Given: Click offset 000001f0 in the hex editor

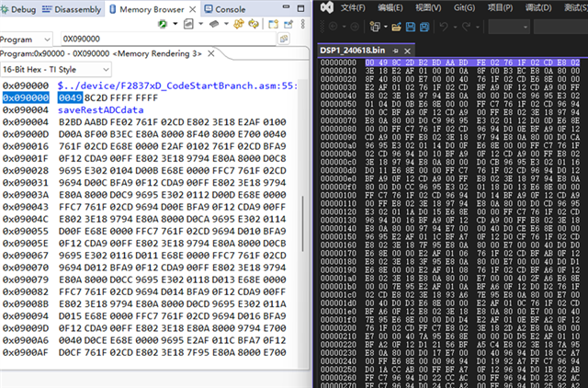Looking at the screenshot, I should click(x=338, y=319).
